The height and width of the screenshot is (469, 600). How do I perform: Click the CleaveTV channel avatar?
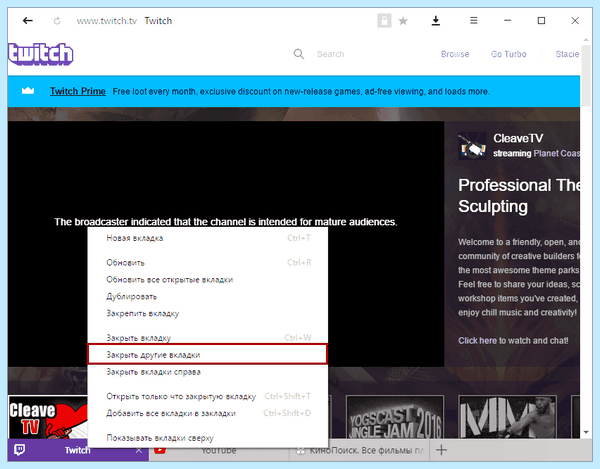(472, 146)
